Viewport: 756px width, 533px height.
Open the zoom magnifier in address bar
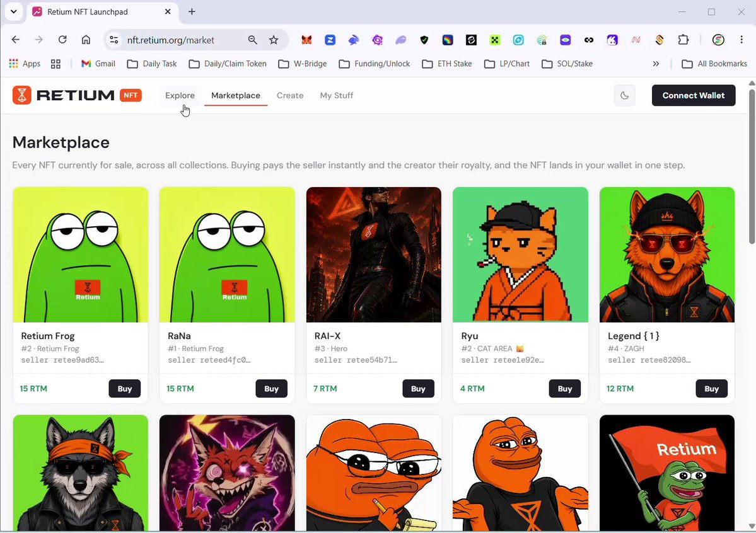(253, 40)
